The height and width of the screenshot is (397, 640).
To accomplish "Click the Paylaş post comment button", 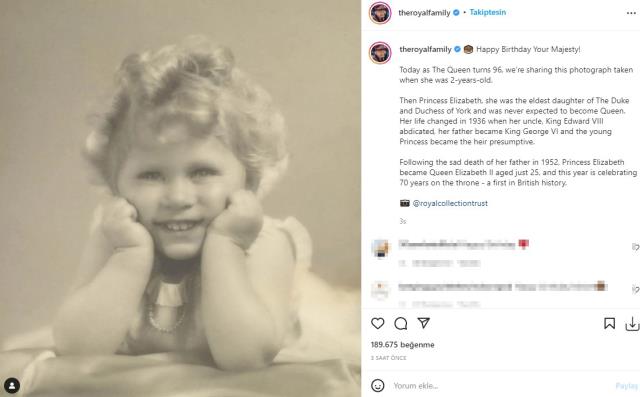I will 627,386.
